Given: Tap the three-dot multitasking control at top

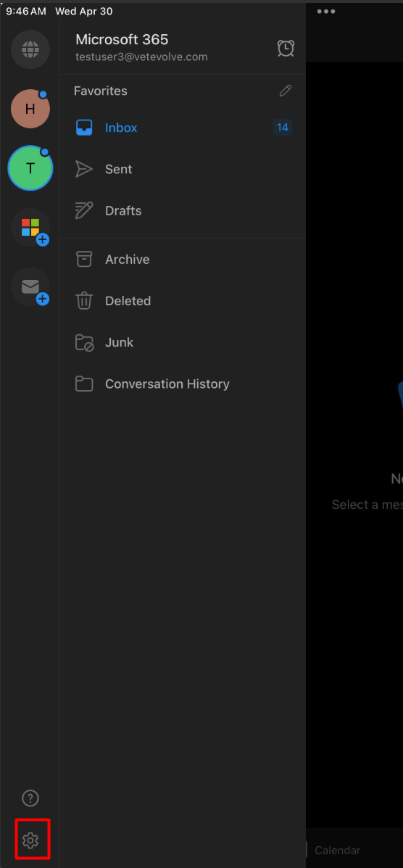Looking at the screenshot, I should click(326, 12).
